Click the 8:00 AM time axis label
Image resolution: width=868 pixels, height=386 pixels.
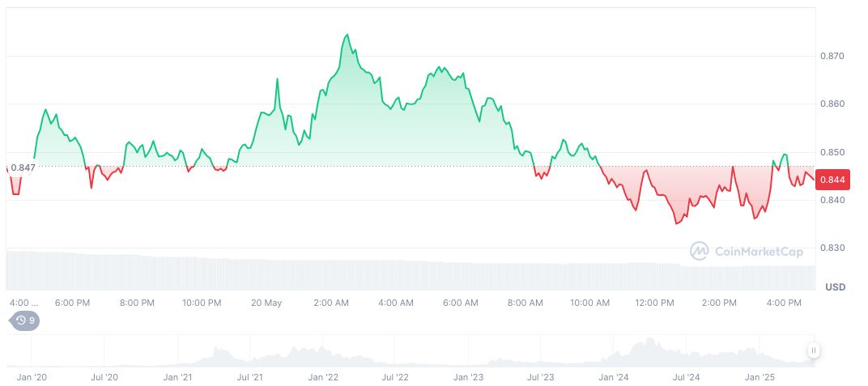pos(525,303)
